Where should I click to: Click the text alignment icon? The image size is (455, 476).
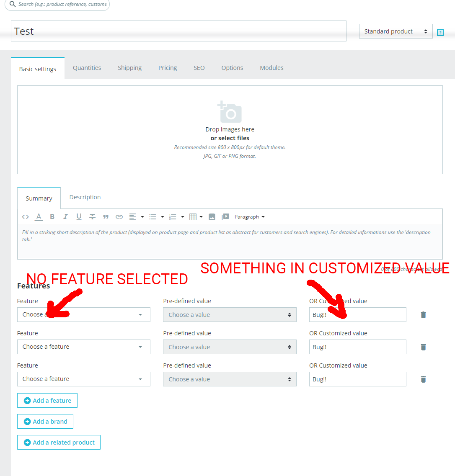coord(132,217)
